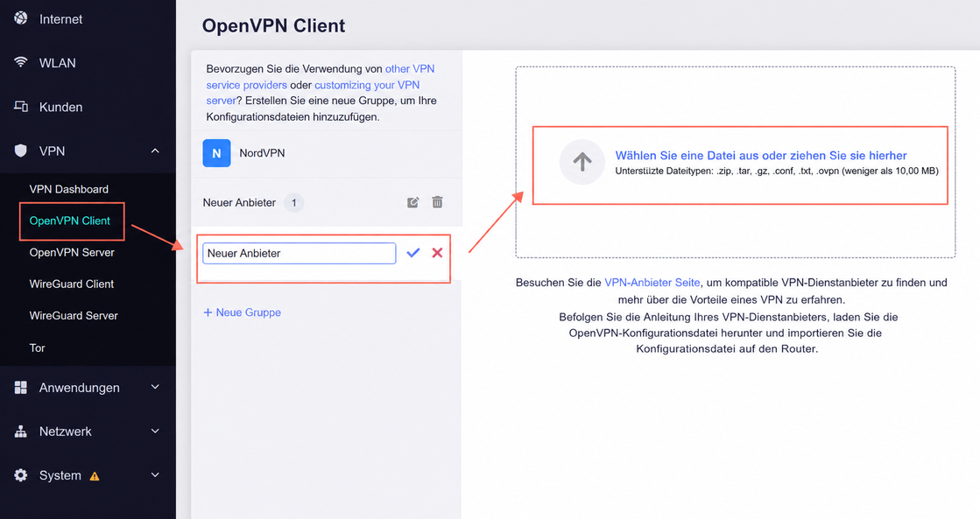Open OpenVPN Server page

click(72, 252)
